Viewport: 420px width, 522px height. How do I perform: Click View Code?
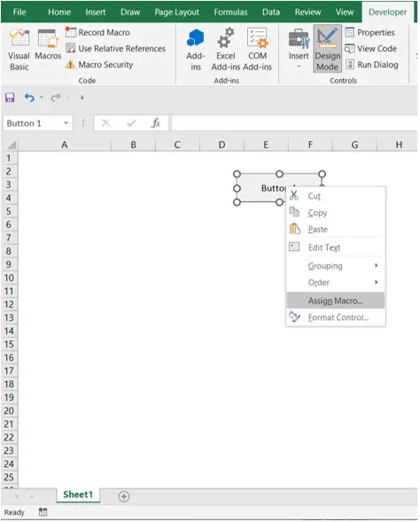pyautogui.click(x=370, y=48)
